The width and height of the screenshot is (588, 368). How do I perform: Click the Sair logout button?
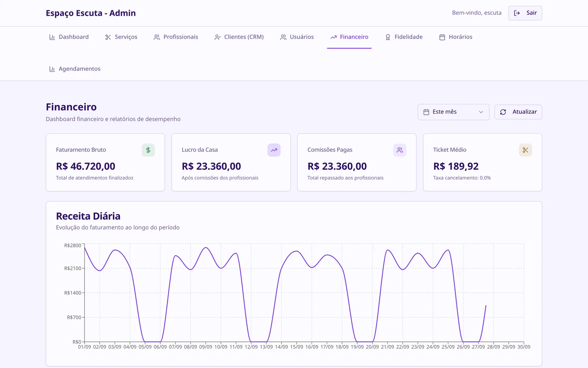525,13
